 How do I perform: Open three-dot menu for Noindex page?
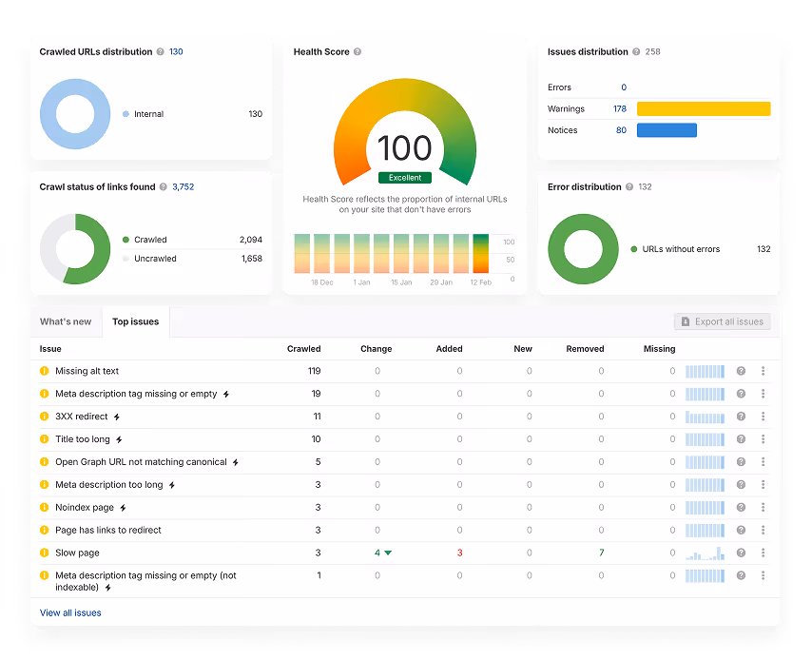[x=763, y=508]
